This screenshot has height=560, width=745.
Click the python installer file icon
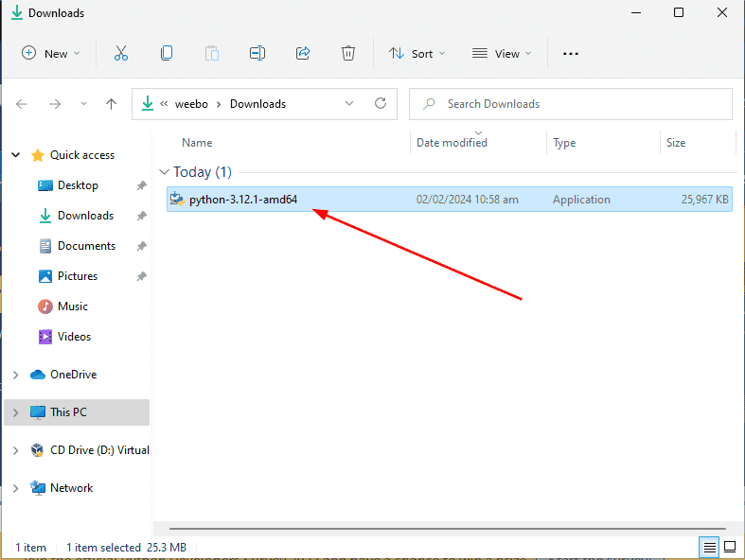(177, 199)
